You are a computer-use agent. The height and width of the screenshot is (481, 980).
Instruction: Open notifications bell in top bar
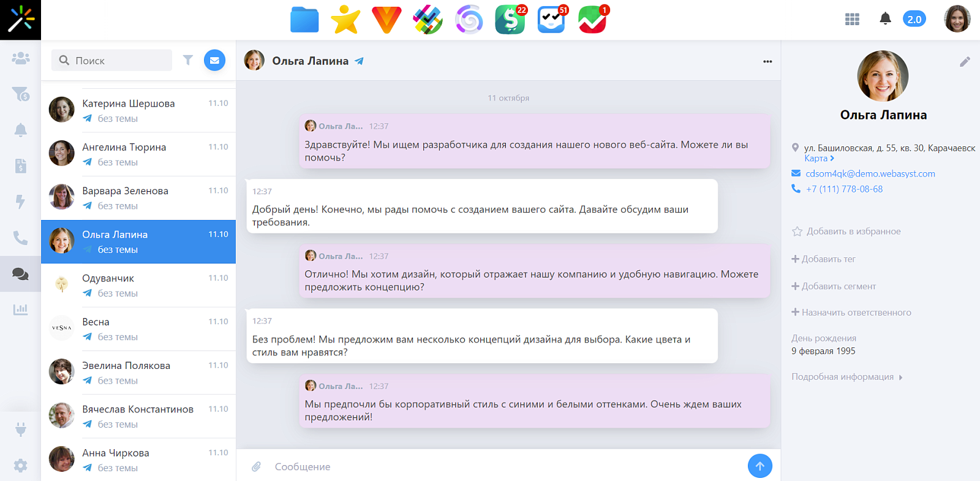pos(885,19)
